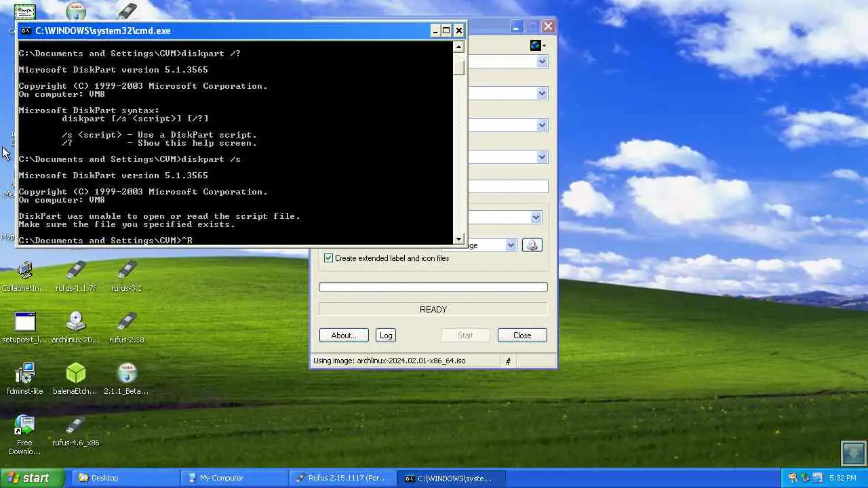Image resolution: width=868 pixels, height=488 pixels.
Task: Expand the fourth Rufus dropdown
Action: point(542,157)
